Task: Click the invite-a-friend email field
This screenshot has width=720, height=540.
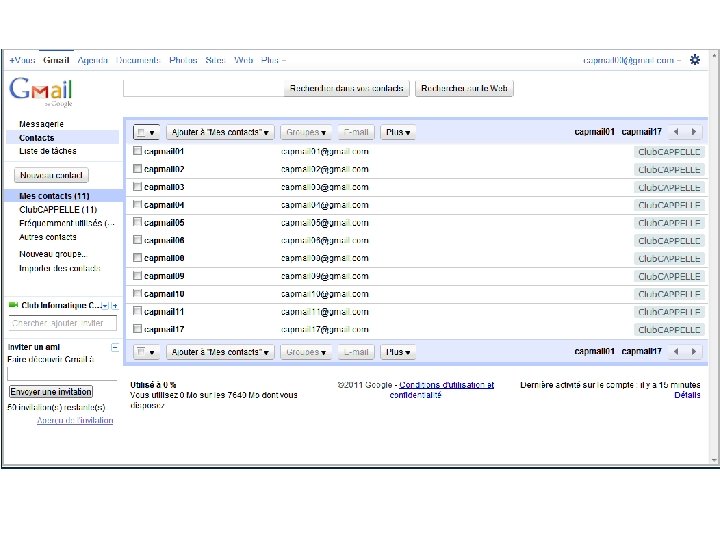Action: pyautogui.click(x=62, y=374)
